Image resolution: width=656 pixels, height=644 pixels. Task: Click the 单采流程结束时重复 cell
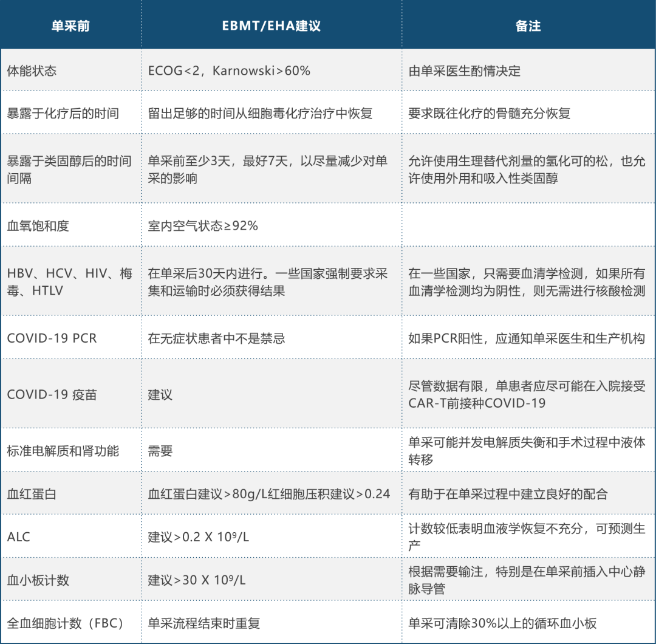[203, 623]
